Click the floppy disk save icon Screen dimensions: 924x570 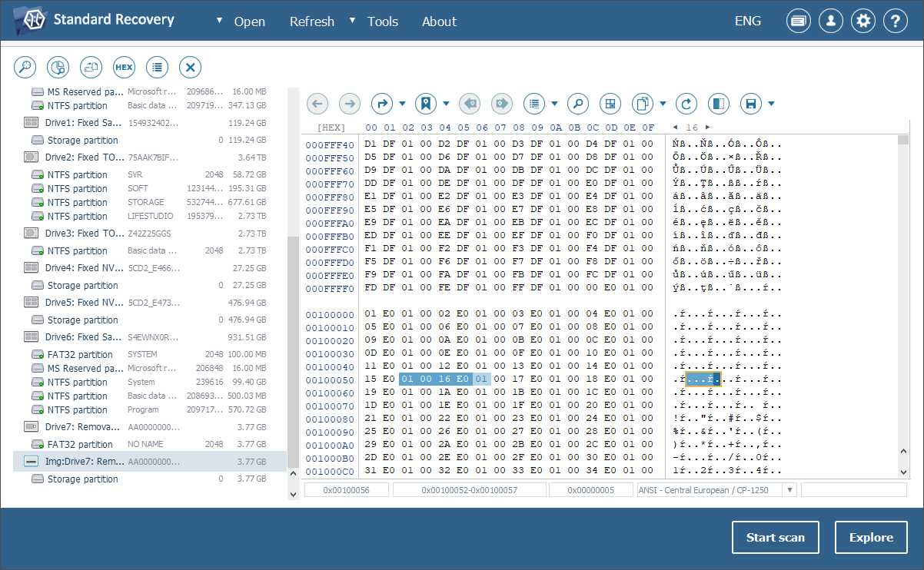pyautogui.click(x=751, y=103)
